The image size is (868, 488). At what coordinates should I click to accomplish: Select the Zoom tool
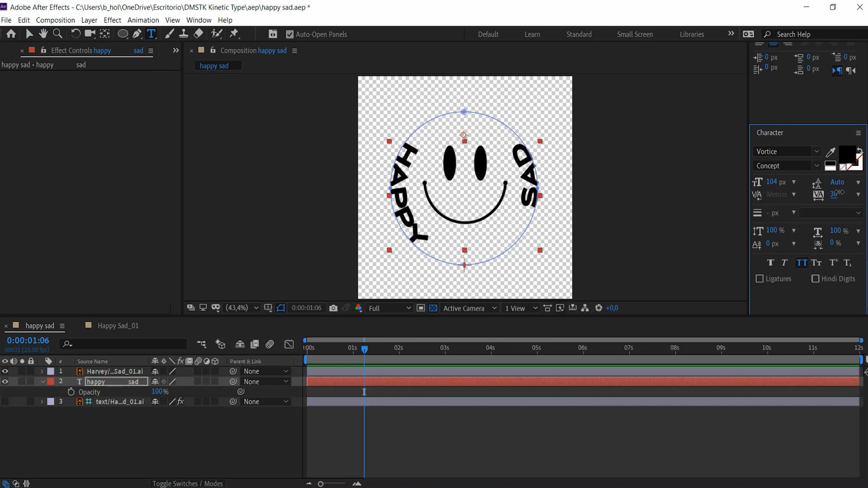(57, 34)
